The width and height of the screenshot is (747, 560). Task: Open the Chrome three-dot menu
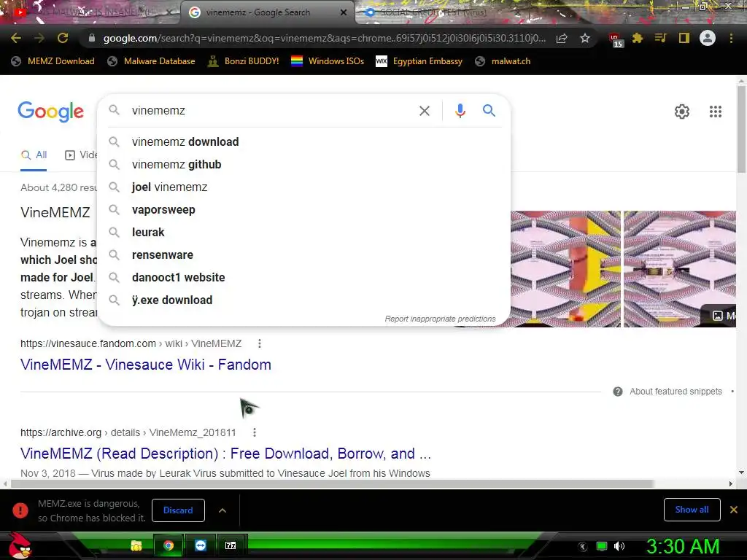731,38
